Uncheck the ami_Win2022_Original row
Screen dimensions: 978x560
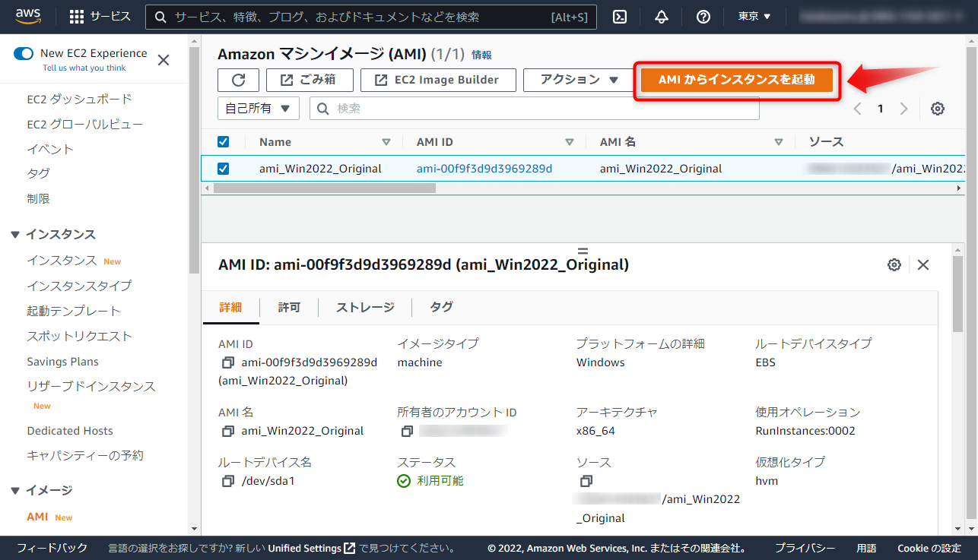tap(223, 169)
